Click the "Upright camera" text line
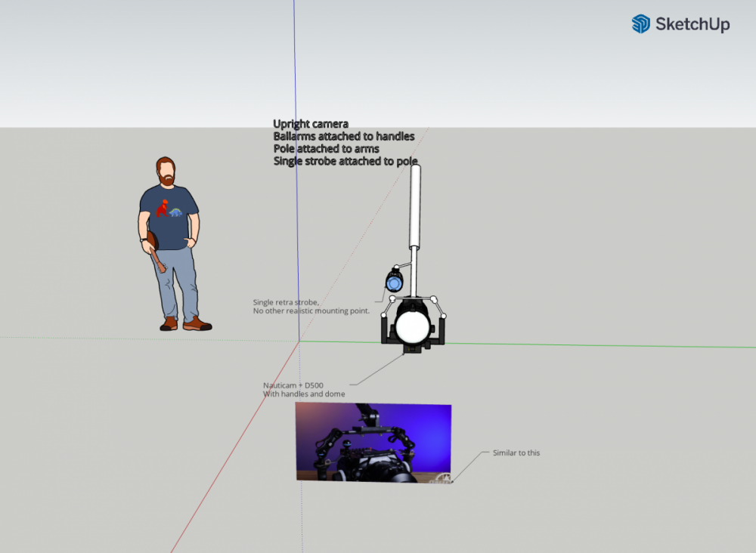Viewport: 756px width, 553px height. (311, 124)
